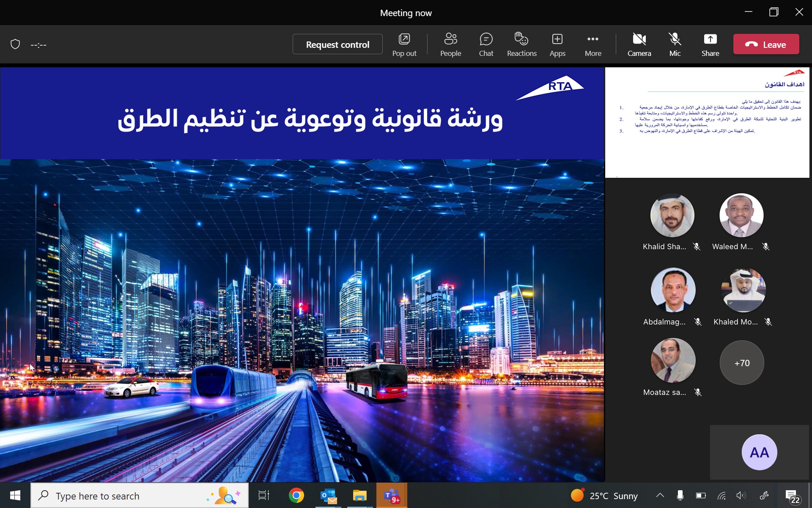Leave the meeting
The image size is (812, 508).
coord(766,44)
